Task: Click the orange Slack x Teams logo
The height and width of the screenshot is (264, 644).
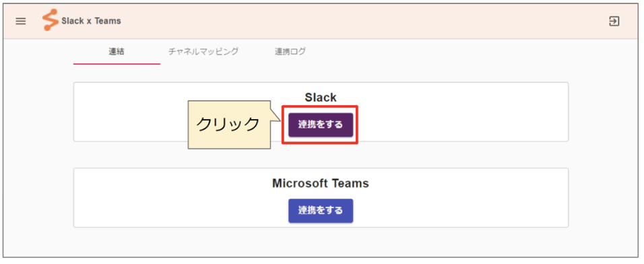Action: point(50,21)
